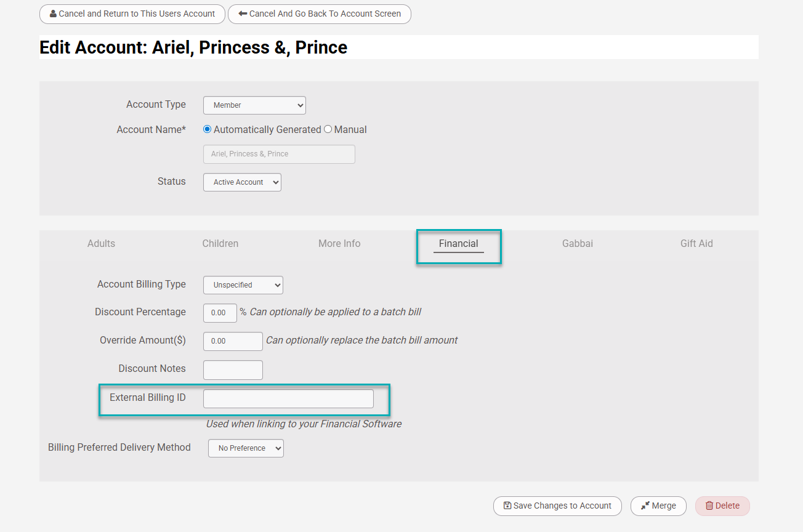Go to the More Info tab

[339, 243]
